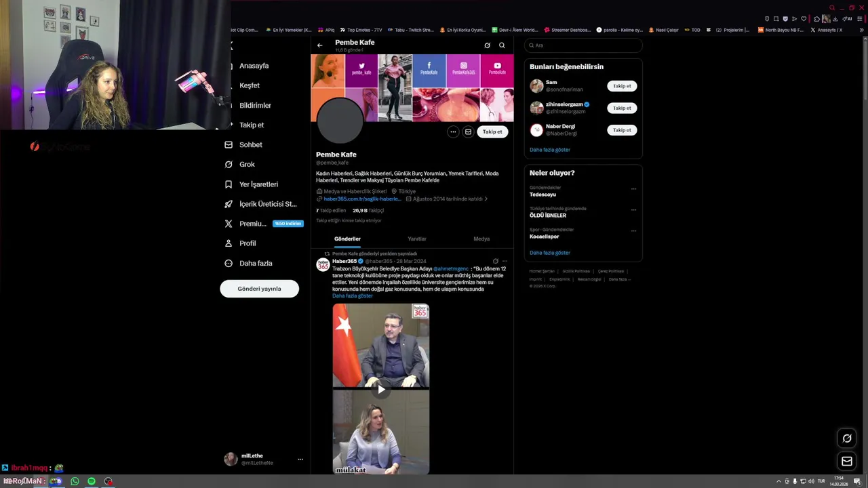868x488 pixels.
Task: Open Spotify from the taskbar
Action: pyautogui.click(x=92, y=481)
